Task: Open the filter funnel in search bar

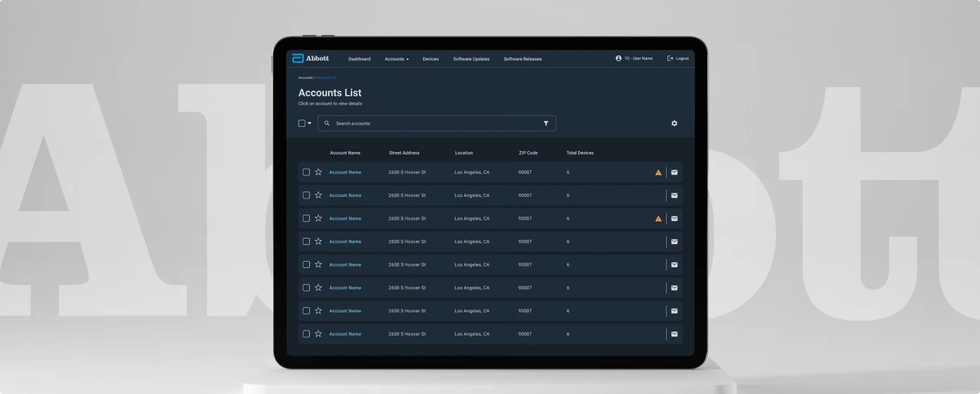Action: [x=546, y=123]
